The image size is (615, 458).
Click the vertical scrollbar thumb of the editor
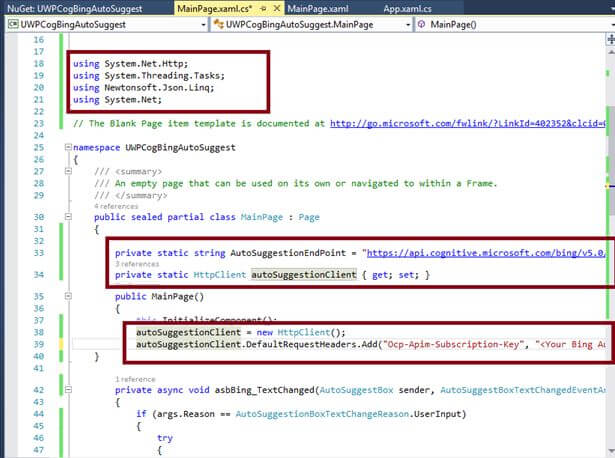[611, 161]
